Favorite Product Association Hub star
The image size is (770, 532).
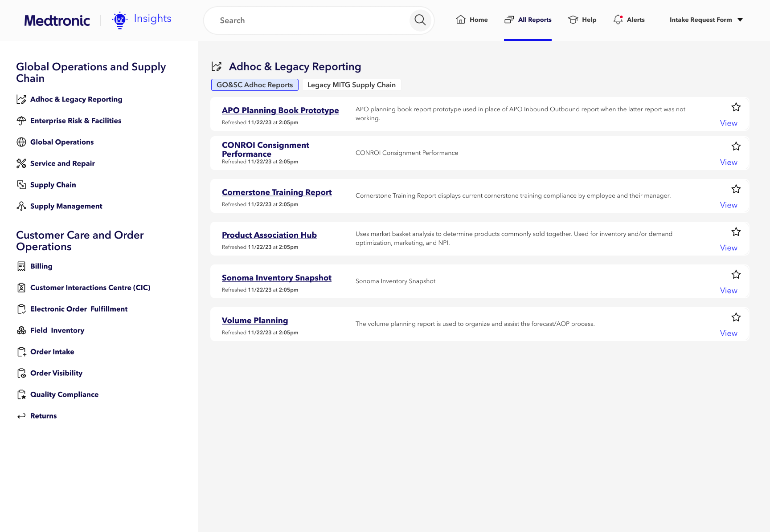pos(736,232)
